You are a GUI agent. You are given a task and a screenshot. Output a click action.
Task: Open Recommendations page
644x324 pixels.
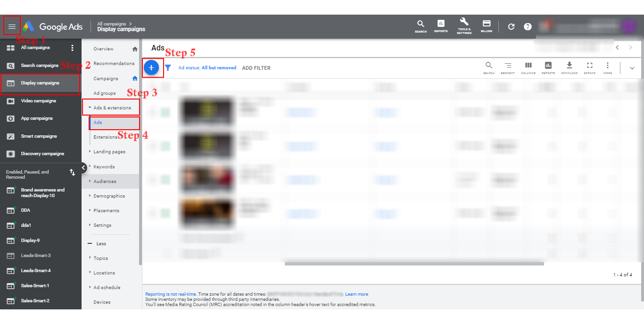coord(114,64)
